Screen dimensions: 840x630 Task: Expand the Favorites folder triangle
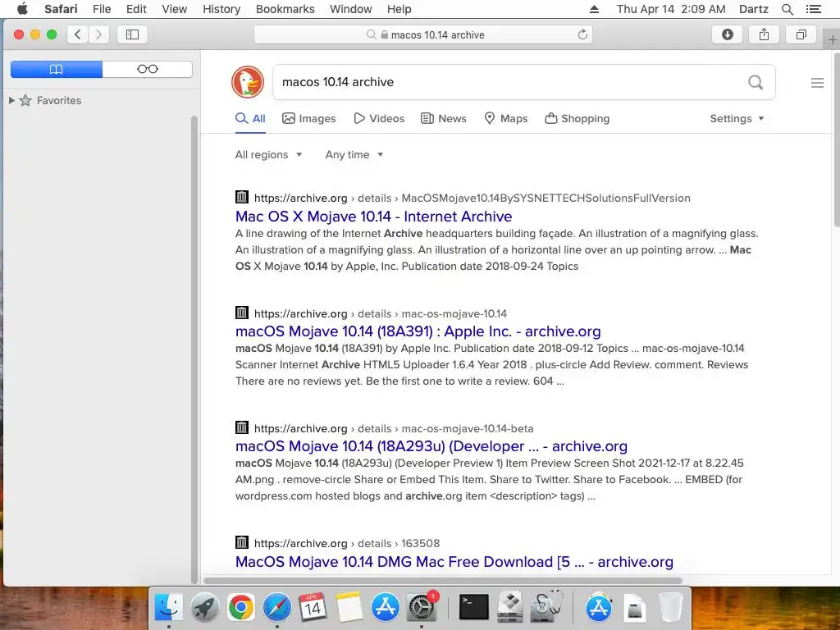[x=11, y=100]
